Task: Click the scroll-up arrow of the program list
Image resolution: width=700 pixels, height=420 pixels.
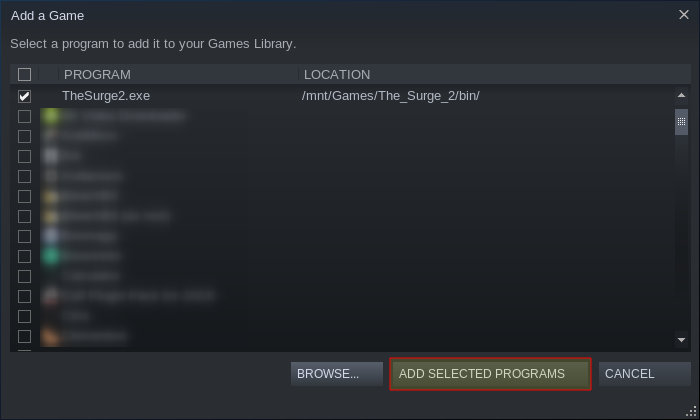Action: (x=681, y=95)
